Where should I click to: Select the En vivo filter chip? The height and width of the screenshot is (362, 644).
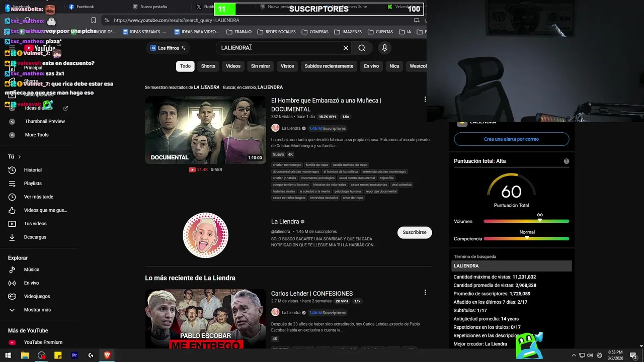click(371, 66)
